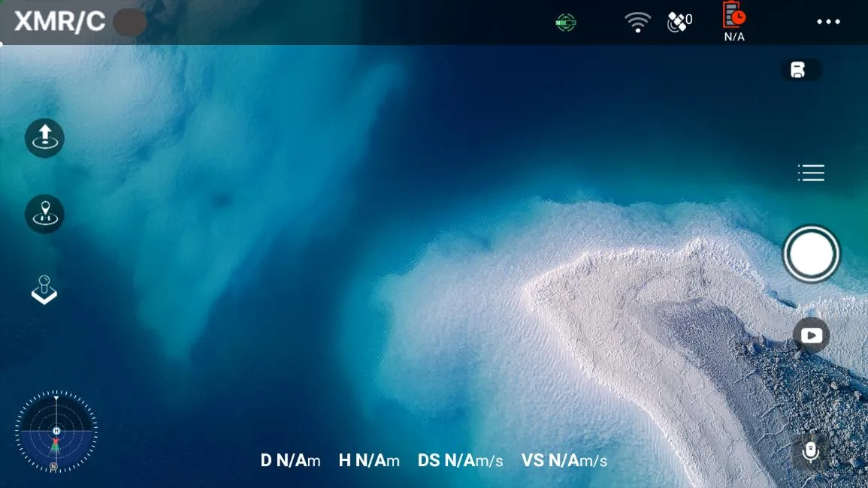868x488 pixels.
Task: Select the DS N/A speed readout
Action: [460, 460]
